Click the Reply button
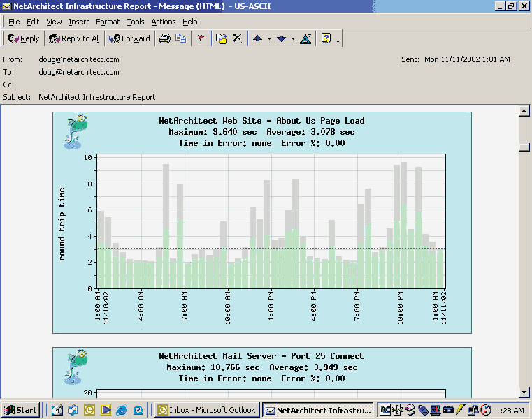This screenshot has width=532, height=419. 24,38
